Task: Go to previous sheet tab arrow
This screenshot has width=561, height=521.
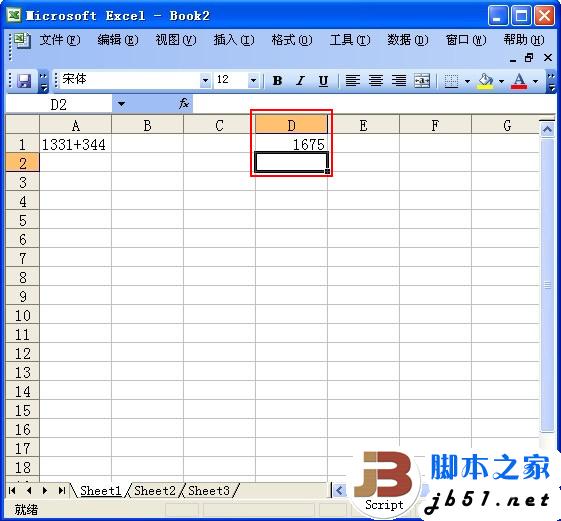Action: click(x=29, y=491)
